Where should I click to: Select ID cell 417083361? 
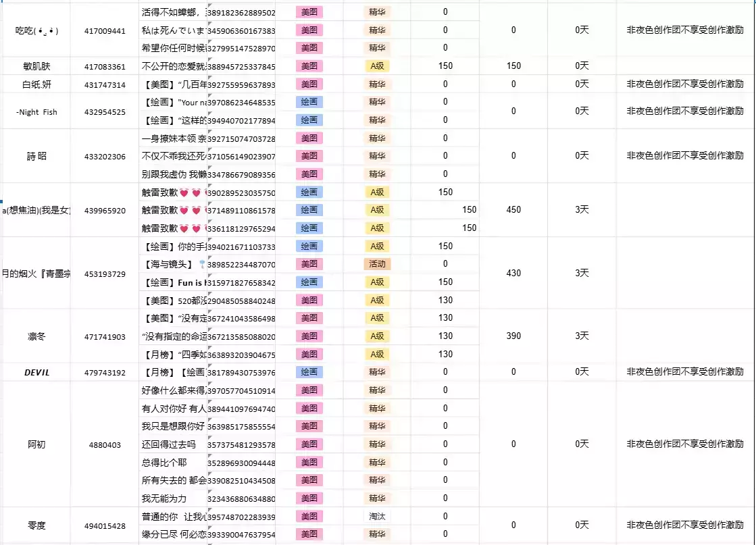click(x=105, y=66)
